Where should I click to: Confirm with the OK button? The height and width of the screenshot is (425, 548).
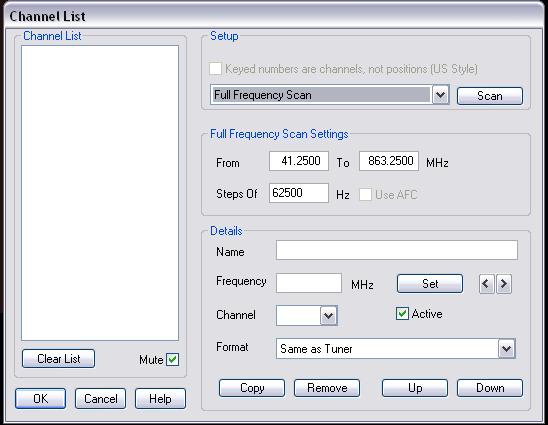click(x=41, y=398)
